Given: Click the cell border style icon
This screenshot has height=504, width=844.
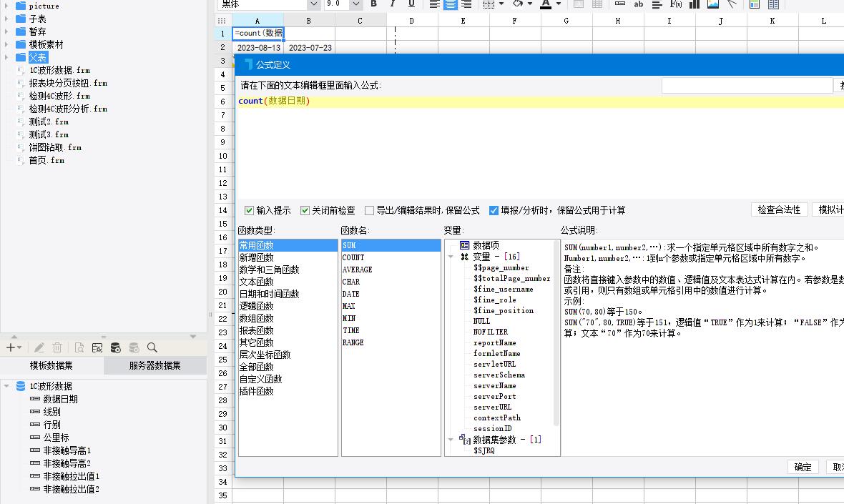Looking at the screenshot, I should tap(489, 4).
